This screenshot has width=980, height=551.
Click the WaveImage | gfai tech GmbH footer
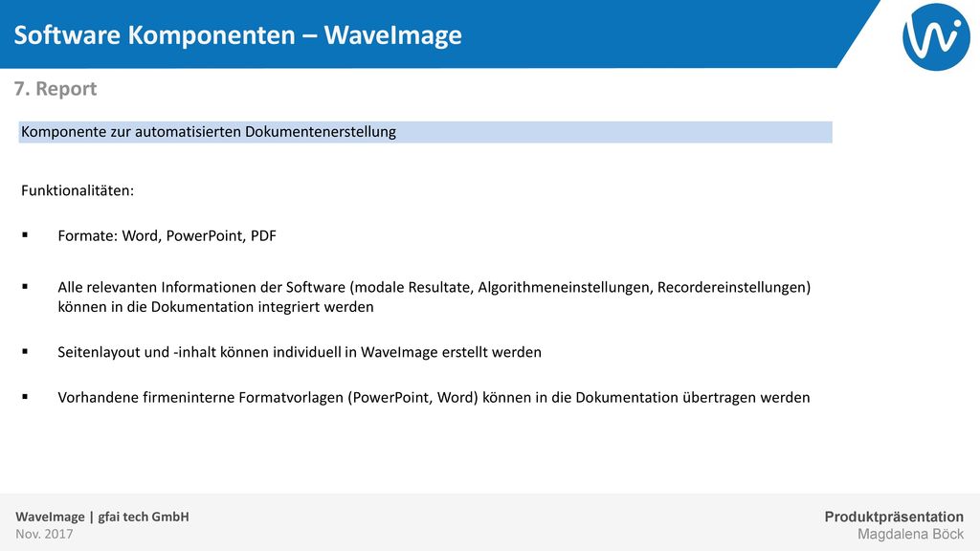tap(101, 517)
